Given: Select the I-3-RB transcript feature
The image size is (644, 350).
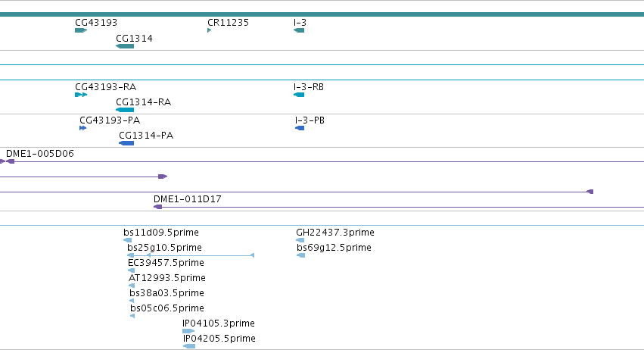Looking at the screenshot, I should point(299,95).
